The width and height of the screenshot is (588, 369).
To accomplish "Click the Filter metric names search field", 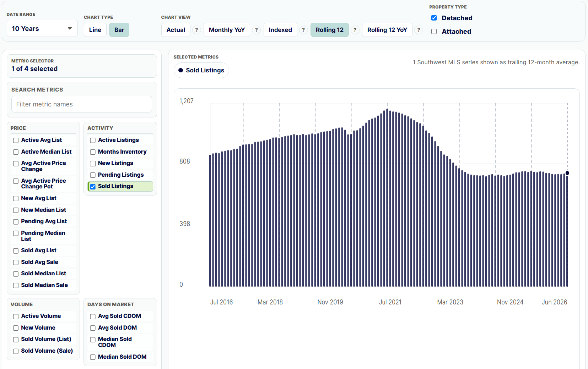I will point(82,104).
